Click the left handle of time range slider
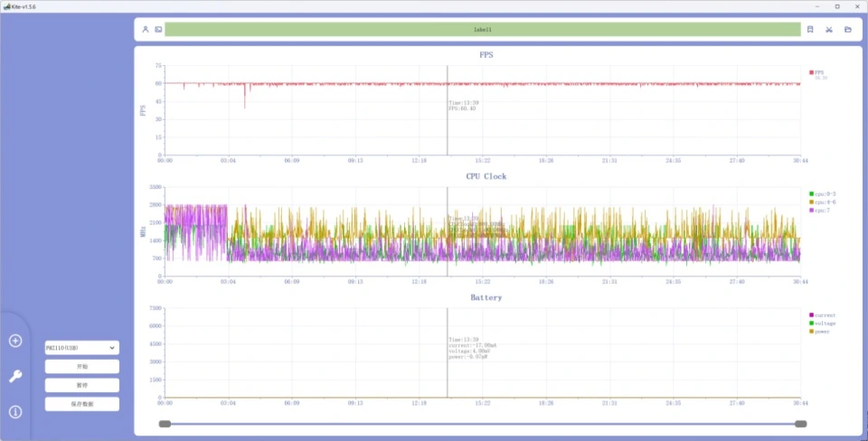The image size is (868, 441). (165, 424)
